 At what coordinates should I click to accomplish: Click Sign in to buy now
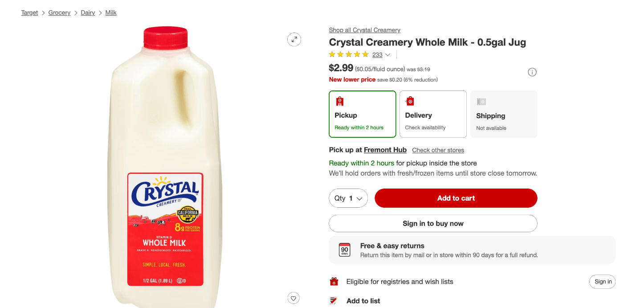click(x=433, y=223)
